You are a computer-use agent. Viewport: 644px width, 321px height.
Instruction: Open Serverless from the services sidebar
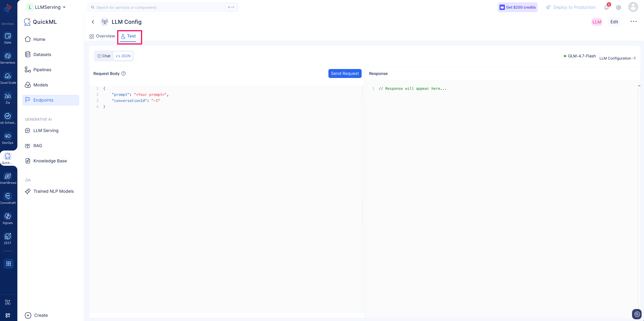[x=8, y=58]
